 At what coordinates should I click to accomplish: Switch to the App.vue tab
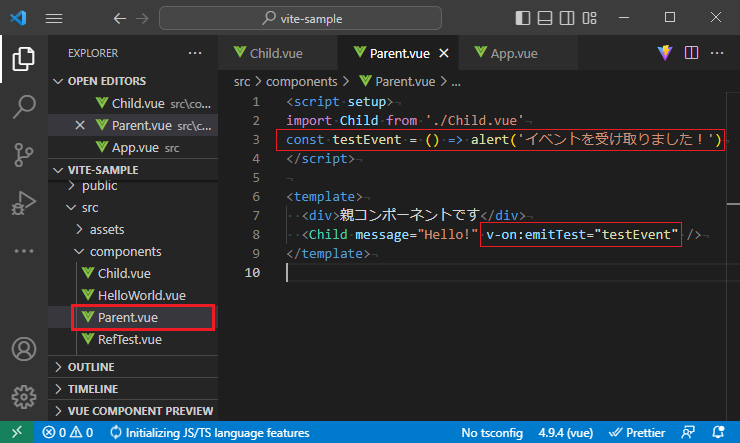(x=518, y=53)
